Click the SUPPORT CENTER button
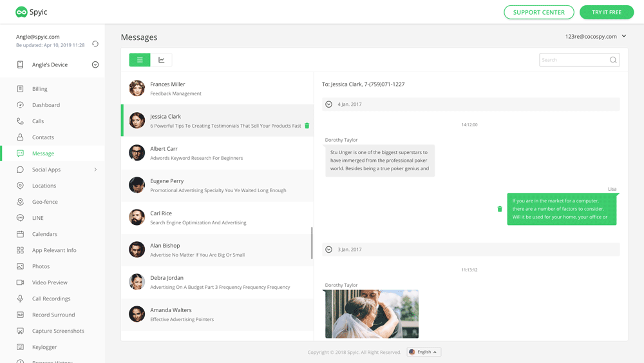 pyautogui.click(x=538, y=12)
